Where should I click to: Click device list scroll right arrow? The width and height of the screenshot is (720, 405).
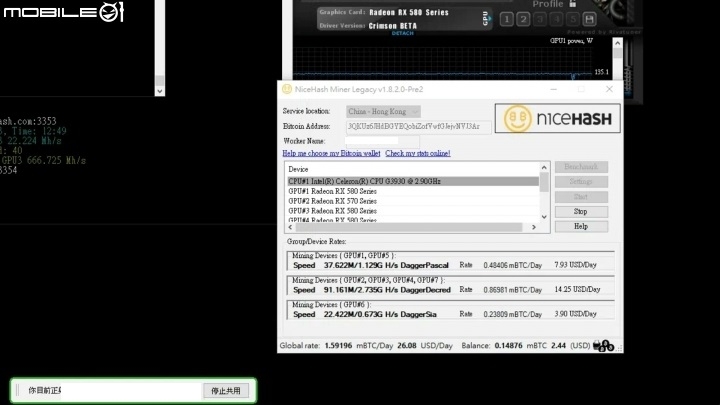[534, 227]
